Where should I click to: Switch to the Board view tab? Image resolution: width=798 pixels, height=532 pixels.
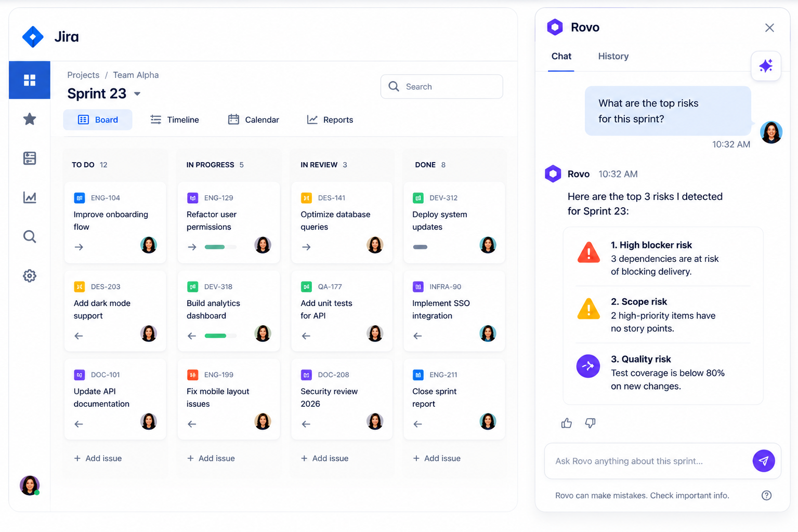(x=98, y=120)
